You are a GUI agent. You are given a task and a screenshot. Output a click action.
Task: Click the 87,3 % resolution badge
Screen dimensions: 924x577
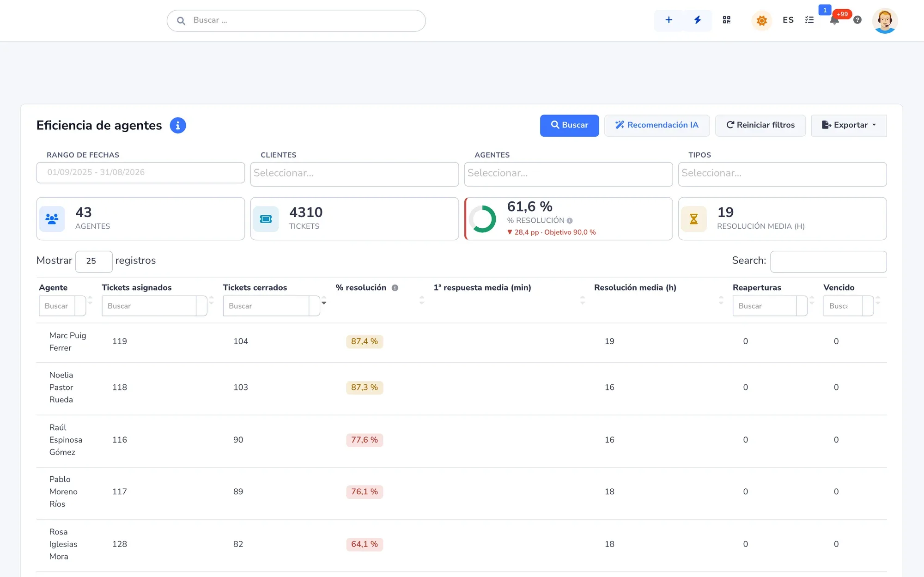point(365,388)
